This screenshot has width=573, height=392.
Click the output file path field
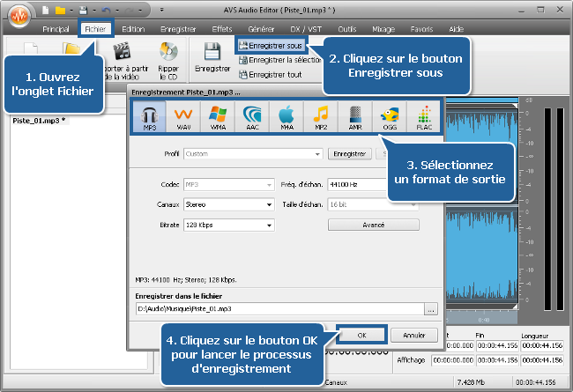(279, 309)
